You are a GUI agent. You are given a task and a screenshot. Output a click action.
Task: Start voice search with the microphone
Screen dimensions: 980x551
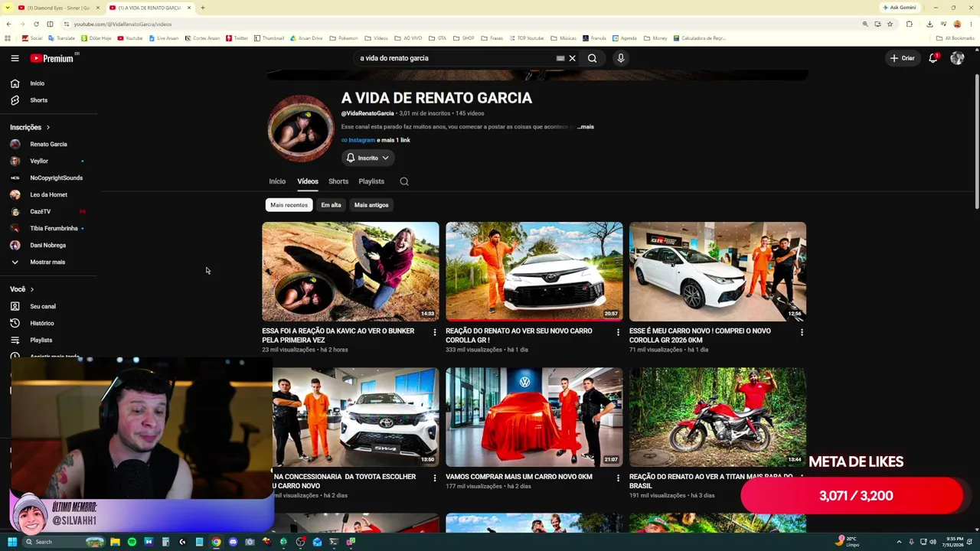tap(621, 58)
